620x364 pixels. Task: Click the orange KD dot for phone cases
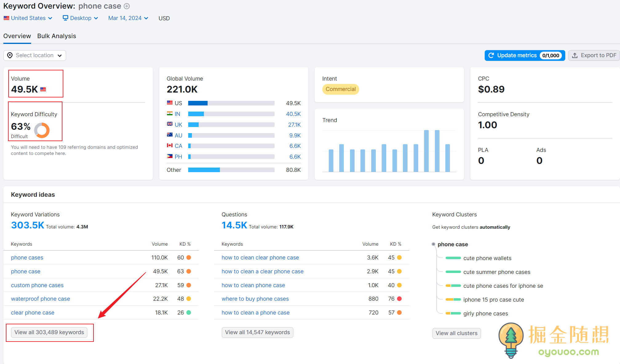(x=189, y=258)
